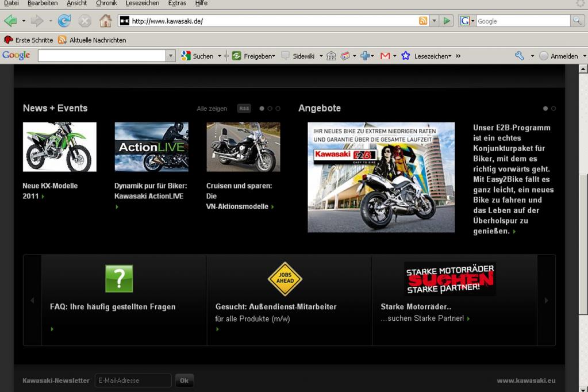Image resolution: width=588 pixels, height=392 pixels.
Task: Reload the page with the refresh icon
Action: [64, 21]
